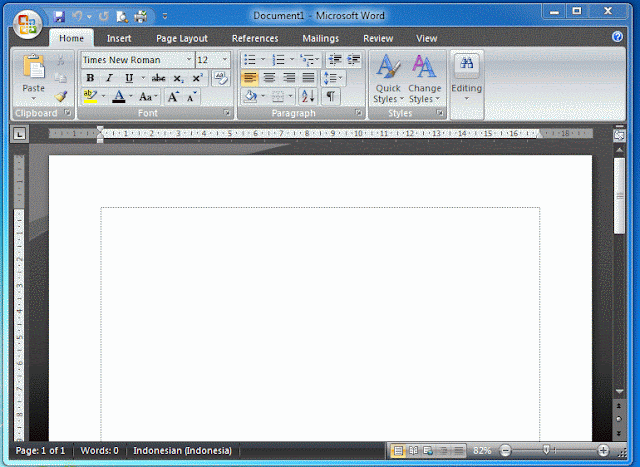Image resolution: width=640 pixels, height=467 pixels.
Task: Align text left
Action: [250, 78]
